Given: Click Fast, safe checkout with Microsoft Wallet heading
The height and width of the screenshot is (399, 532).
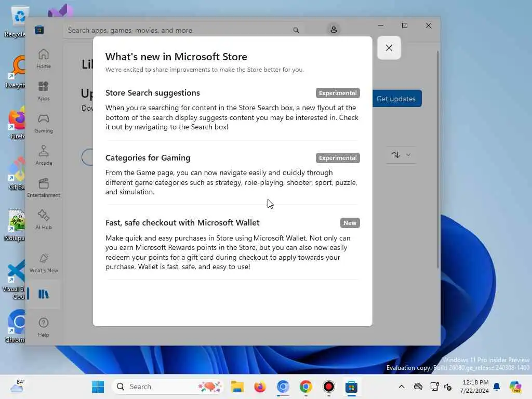Looking at the screenshot, I should (182, 222).
